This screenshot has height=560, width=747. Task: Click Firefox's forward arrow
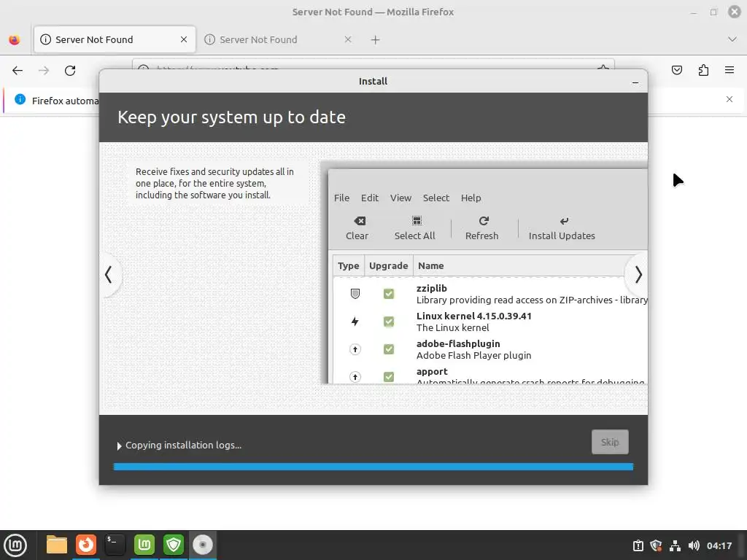(x=44, y=71)
